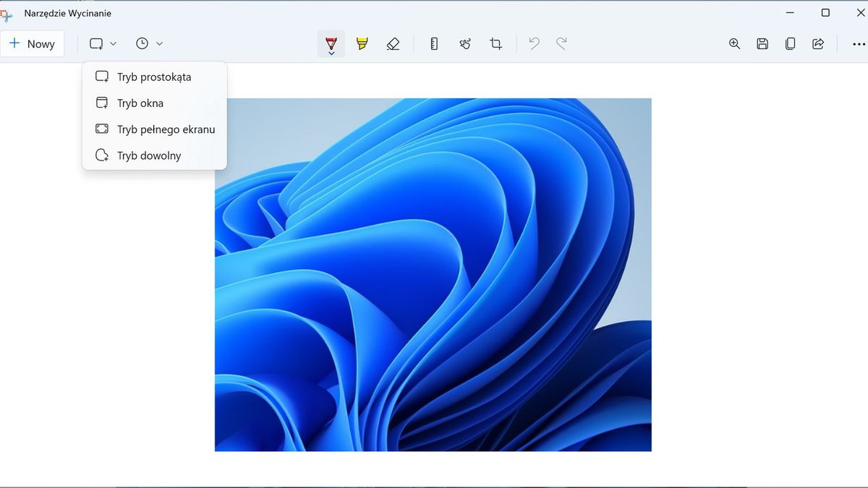
Task: Activate the crop tool
Action: (x=495, y=43)
